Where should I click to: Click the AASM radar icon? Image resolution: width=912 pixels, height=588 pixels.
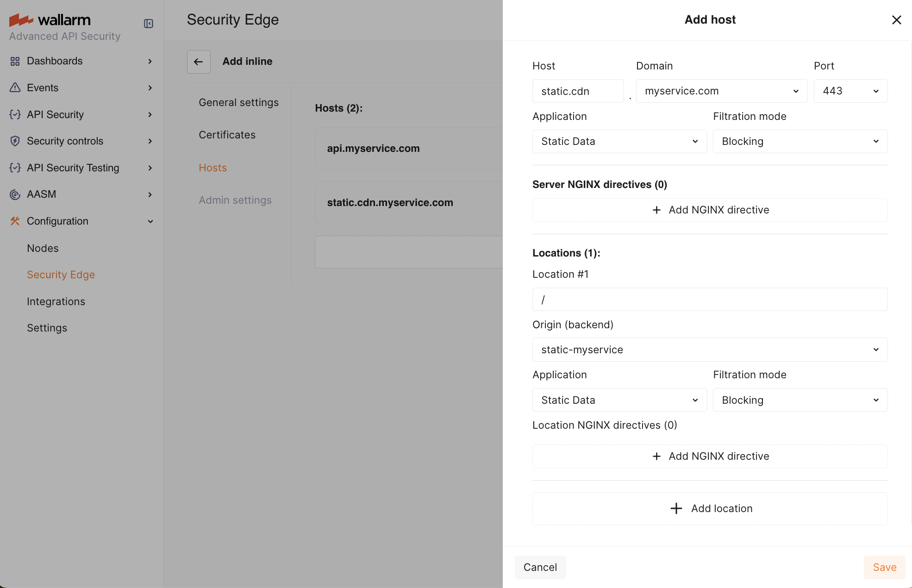pos(15,194)
